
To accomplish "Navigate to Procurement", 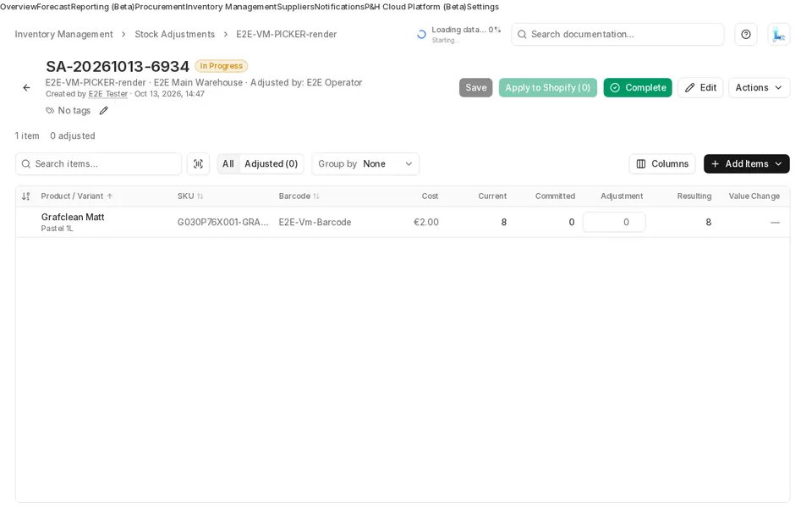I will (x=160, y=7).
